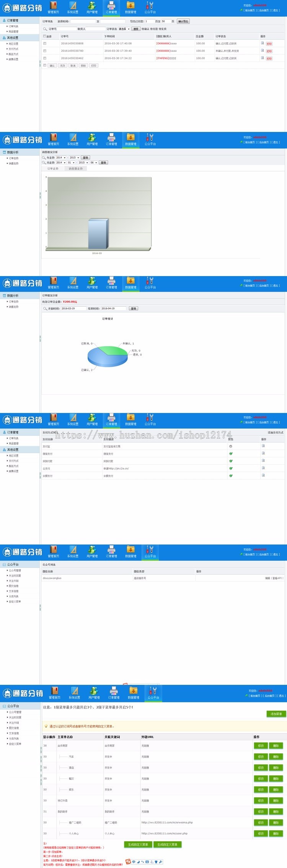Image resolution: width=287 pixels, height=868 pixels.
Task: Click the 确认导出 button
Action: (183, 21)
